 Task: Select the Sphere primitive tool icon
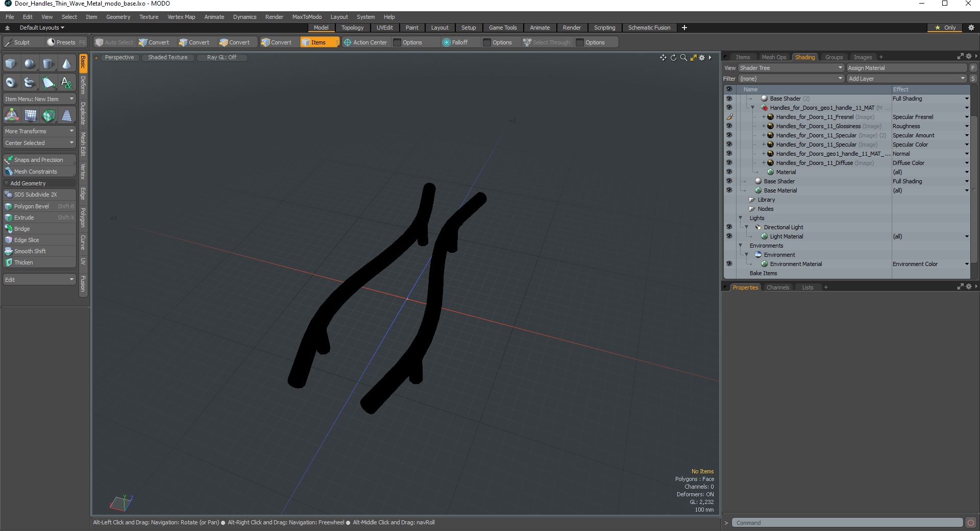[30, 64]
